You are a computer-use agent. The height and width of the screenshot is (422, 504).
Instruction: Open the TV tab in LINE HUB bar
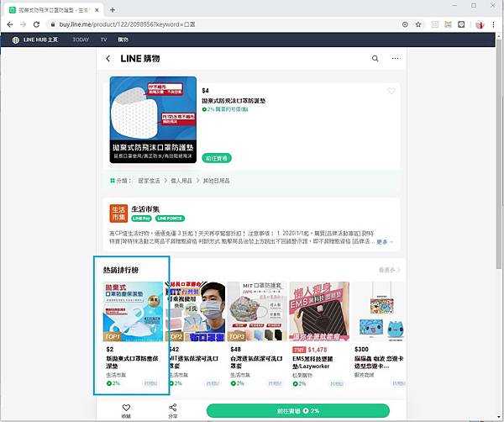coord(103,40)
